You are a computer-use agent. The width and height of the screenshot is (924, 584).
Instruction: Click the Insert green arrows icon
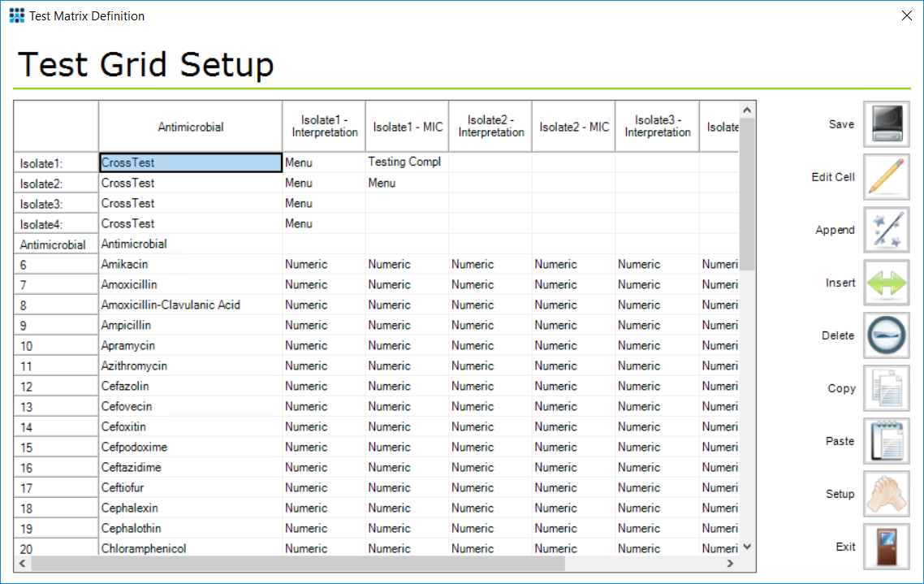886,283
